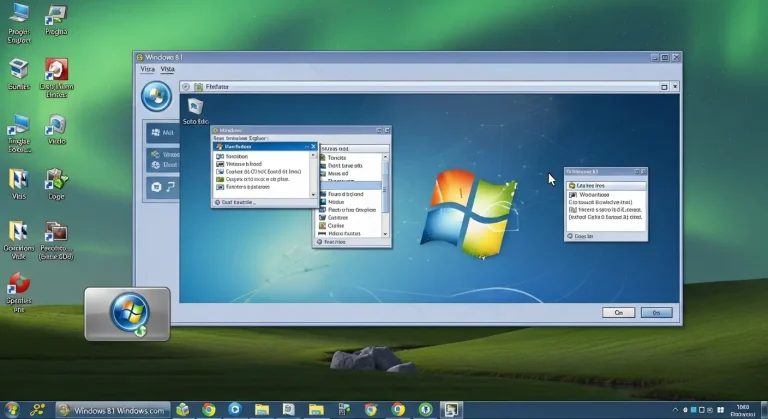Click down arrow of the right list scrollbar
The height and width of the screenshot is (419, 768).
(x=385, y=234)
